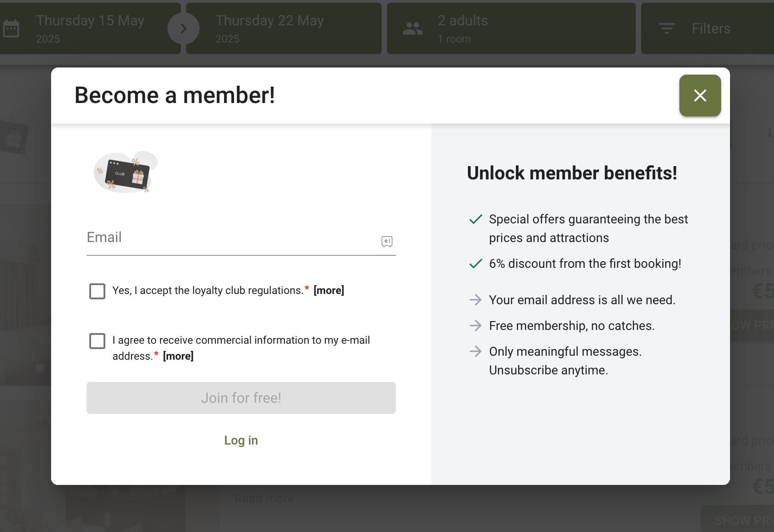
Task: Click the club card gift illustration
Action: (126, 172)
